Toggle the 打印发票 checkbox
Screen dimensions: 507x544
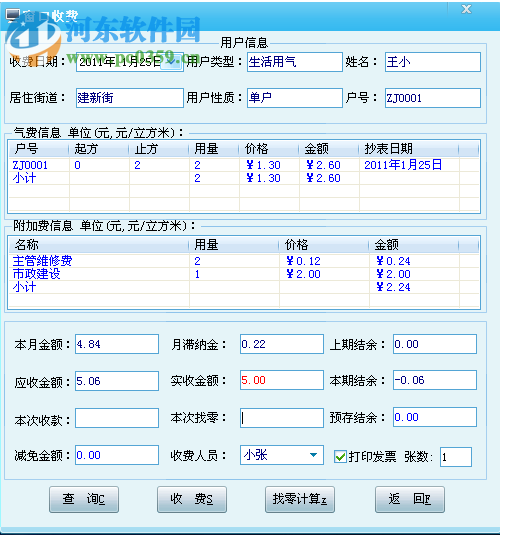[340, 457]
